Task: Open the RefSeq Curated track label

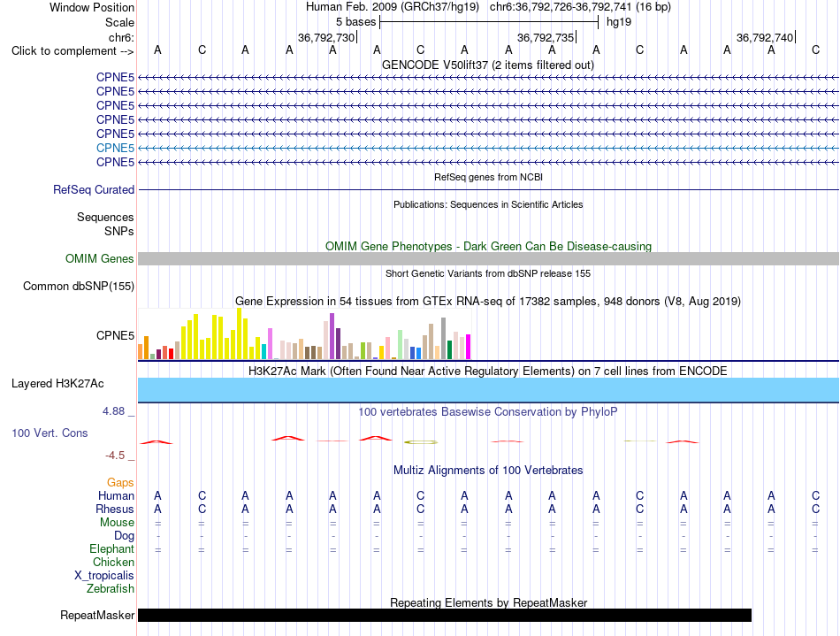Action: click(x=94, y=189)
